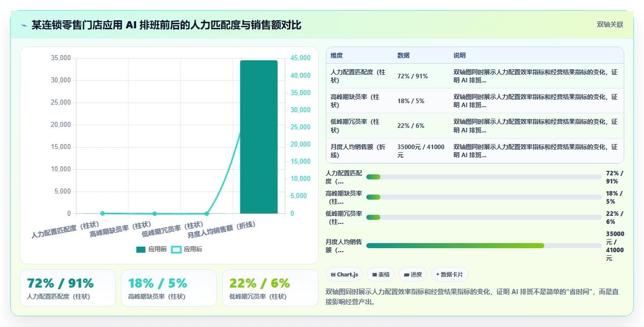Viewport: 644px width, 327px height.
Task: Click the 72% / 91% stat card
Action: (x=68, y=288)
